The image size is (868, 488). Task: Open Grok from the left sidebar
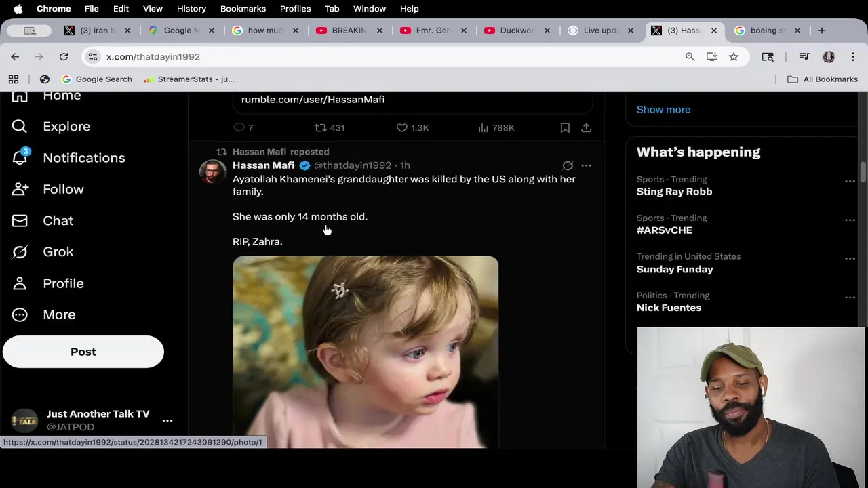58,252
